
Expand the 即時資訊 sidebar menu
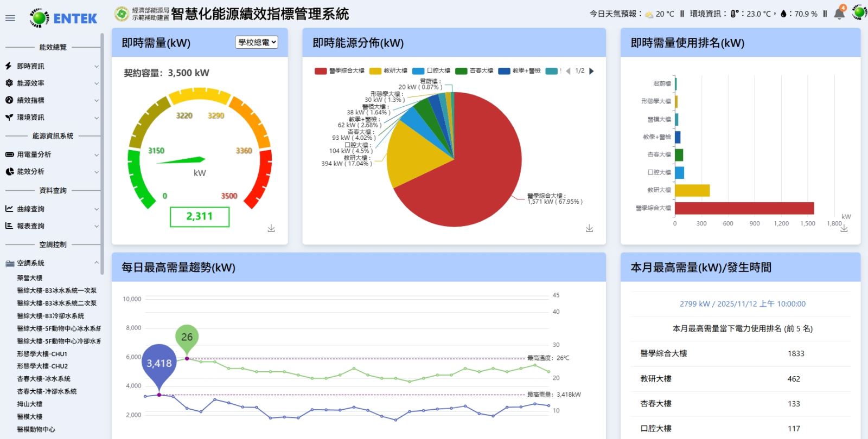click(52, 66)
